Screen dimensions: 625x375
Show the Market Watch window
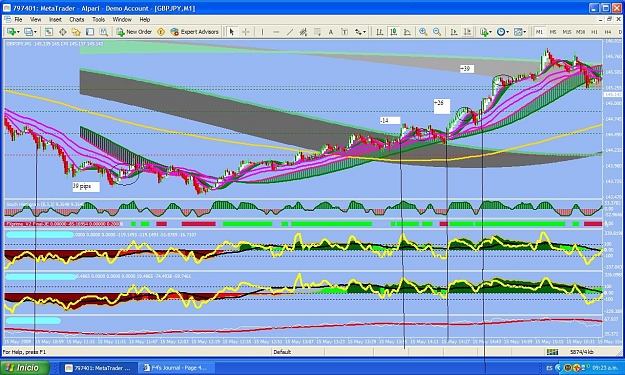coord(49,32)
